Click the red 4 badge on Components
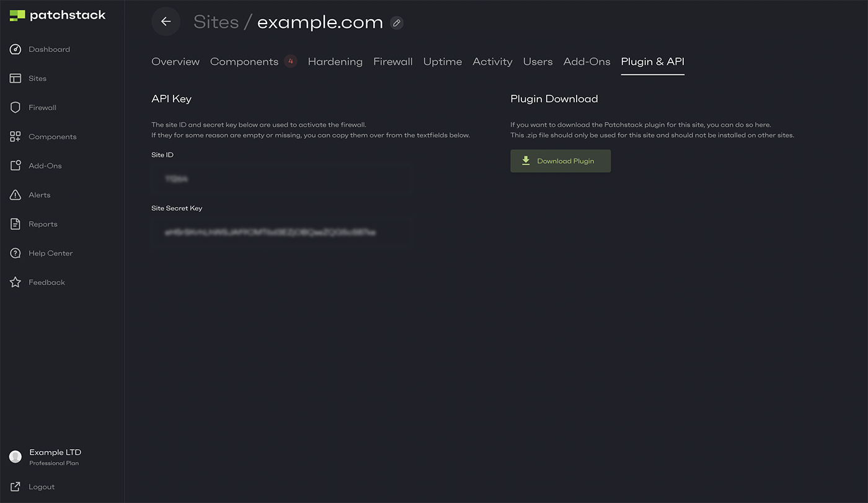 [290, 61]
